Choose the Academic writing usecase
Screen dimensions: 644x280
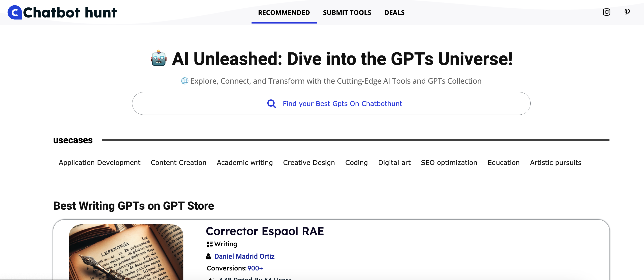click(245, 162)
